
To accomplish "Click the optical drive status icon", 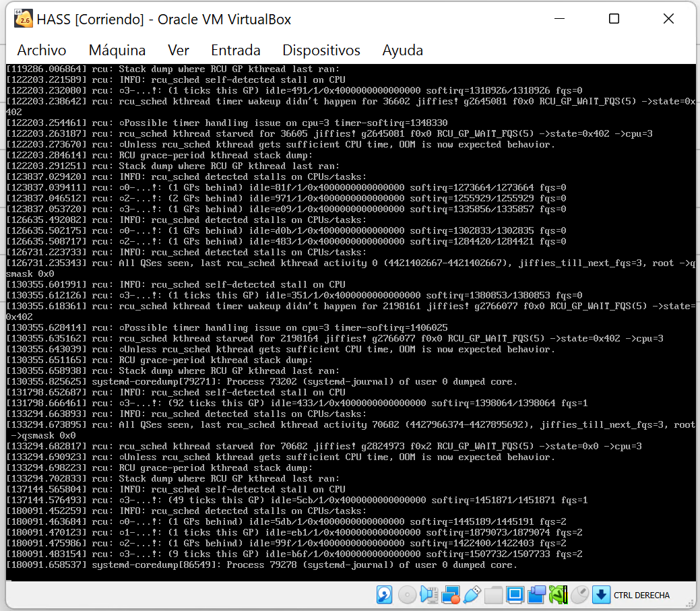I will pos(406,595).
